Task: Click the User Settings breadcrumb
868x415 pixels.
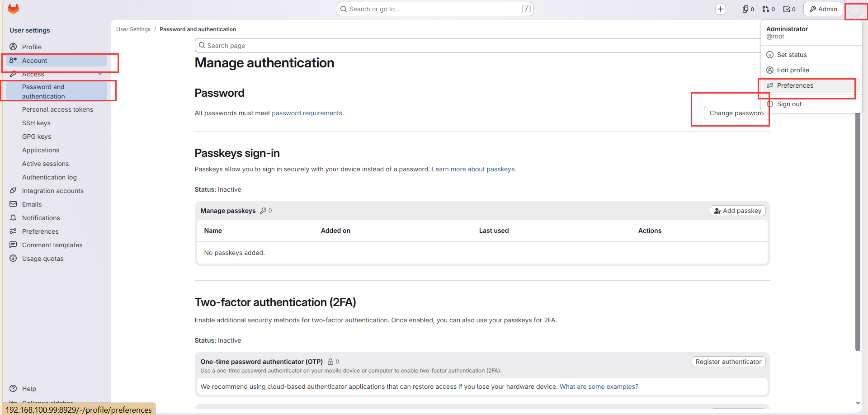Action: (x=133, y=29)
